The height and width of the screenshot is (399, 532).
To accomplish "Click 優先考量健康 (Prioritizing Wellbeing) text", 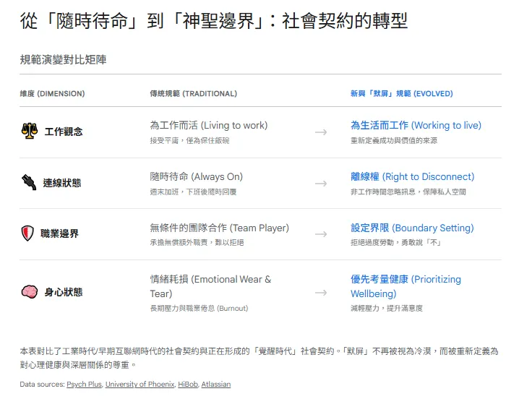I will tap(406, 286).
